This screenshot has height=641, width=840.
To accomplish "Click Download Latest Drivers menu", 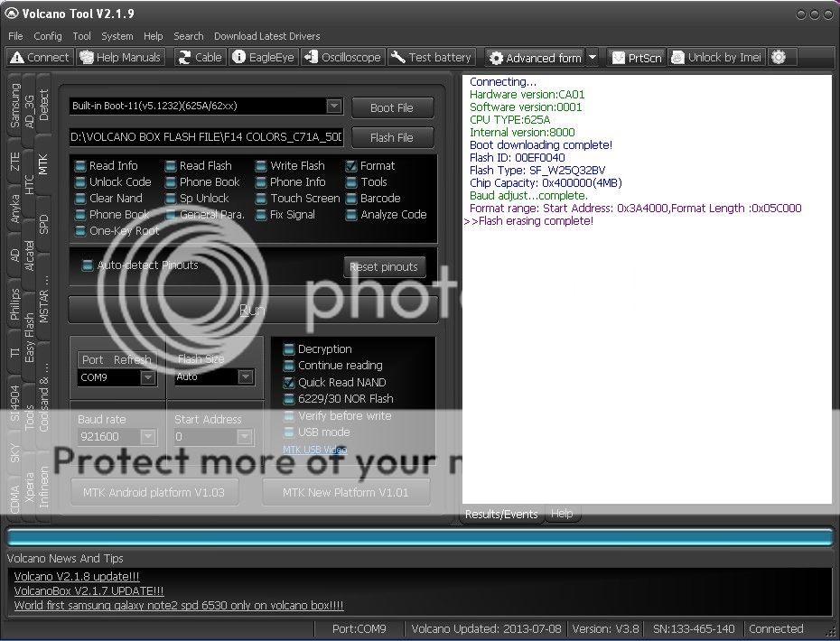I will coord(266,36).
